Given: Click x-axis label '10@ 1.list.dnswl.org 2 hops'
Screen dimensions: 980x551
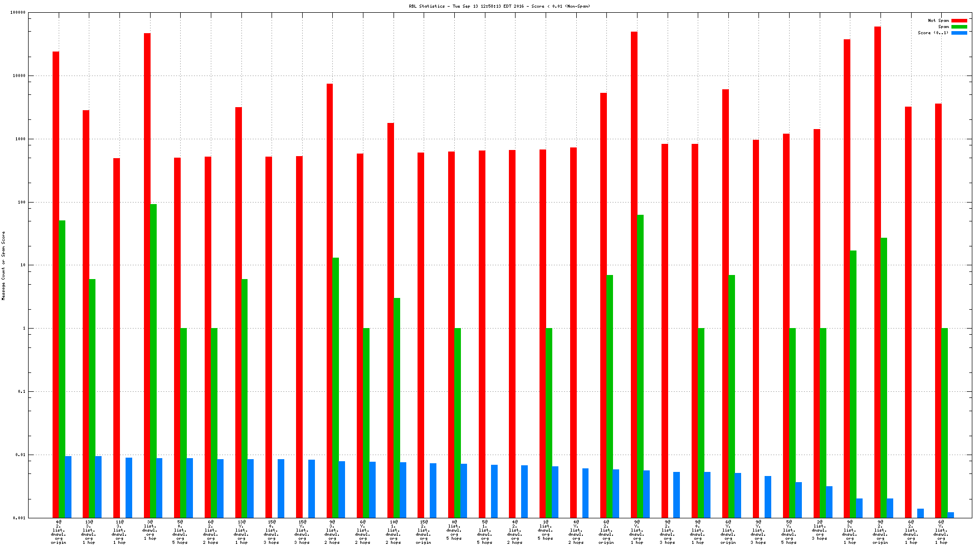Looking at the screenshot, I should coord(394,532).
